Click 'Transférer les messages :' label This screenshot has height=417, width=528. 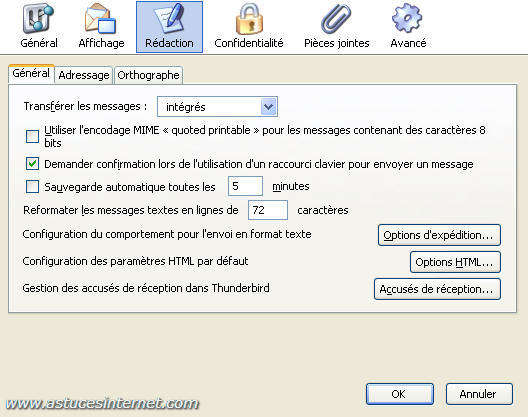86,106
